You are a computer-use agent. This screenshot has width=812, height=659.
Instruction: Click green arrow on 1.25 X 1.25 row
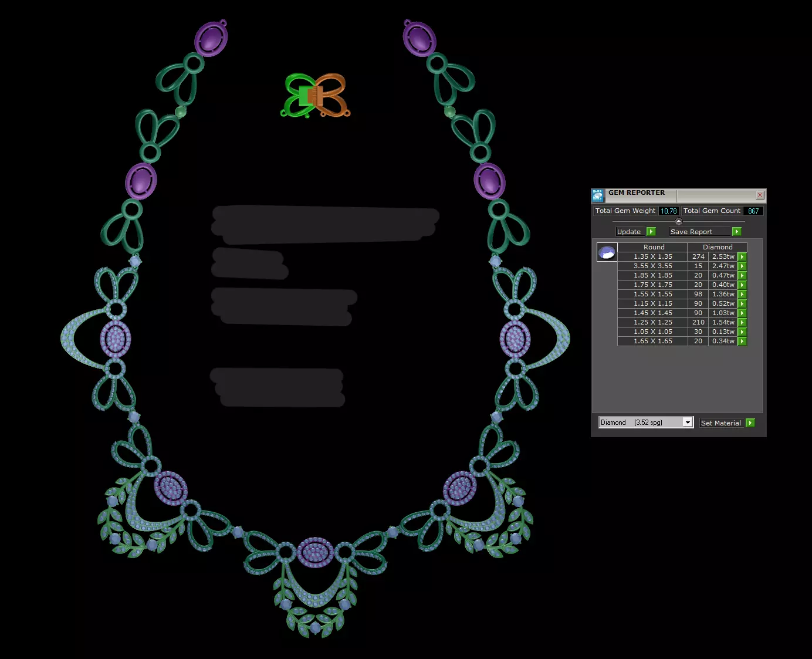742,323
